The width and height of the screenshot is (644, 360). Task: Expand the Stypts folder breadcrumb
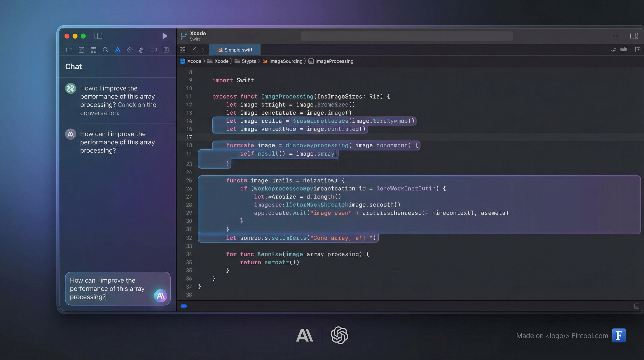click(x=249, y=61)
